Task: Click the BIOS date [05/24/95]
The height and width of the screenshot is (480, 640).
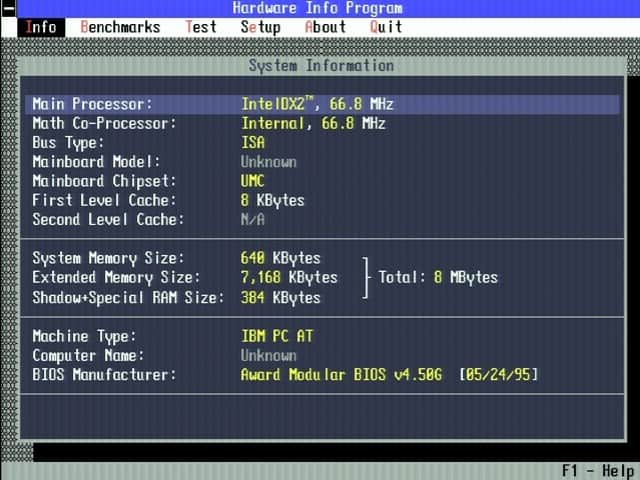Action: (x=498, y=375)
